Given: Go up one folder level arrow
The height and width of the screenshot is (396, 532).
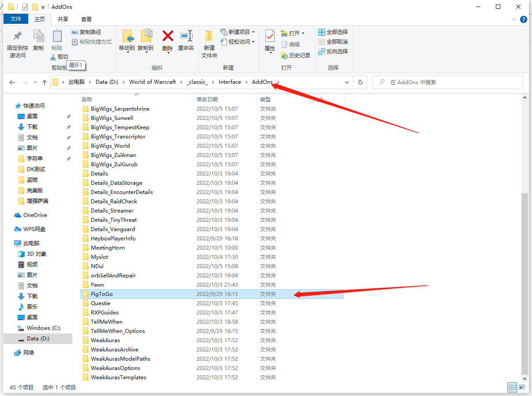Looking at the screenshot, I should point(45,82).
